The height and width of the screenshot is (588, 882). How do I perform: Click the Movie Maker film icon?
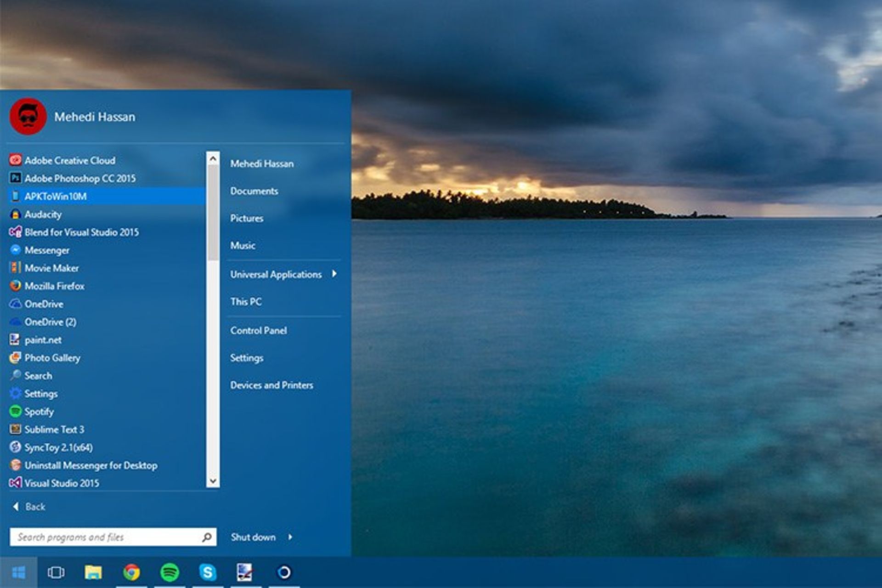click(16, 268)
